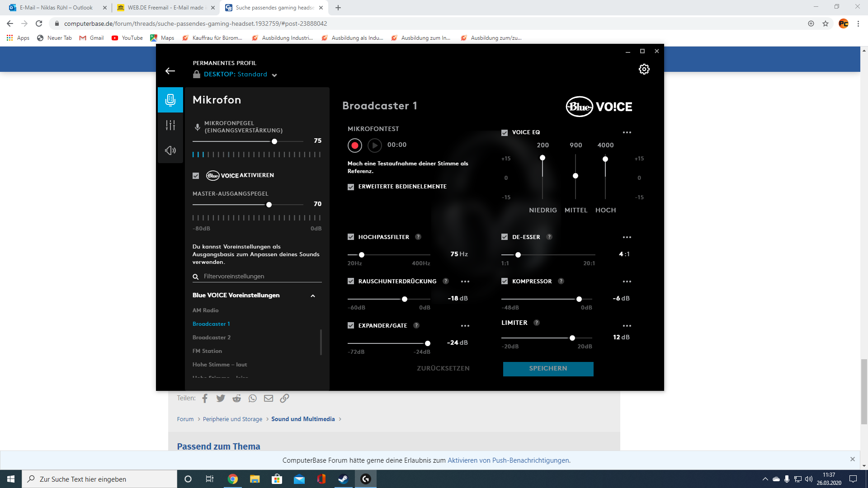Click the Speichern button
868x488 pixels.
(548, 369)
